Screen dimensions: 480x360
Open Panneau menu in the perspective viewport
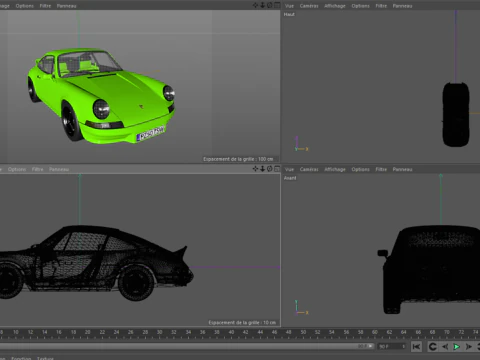tap(66, 6)
